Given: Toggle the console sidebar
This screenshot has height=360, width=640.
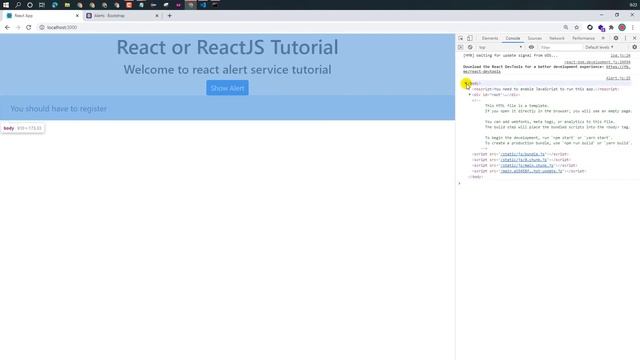Looking at the screenshot, I should pyautogui.click(x=460, y=47).
